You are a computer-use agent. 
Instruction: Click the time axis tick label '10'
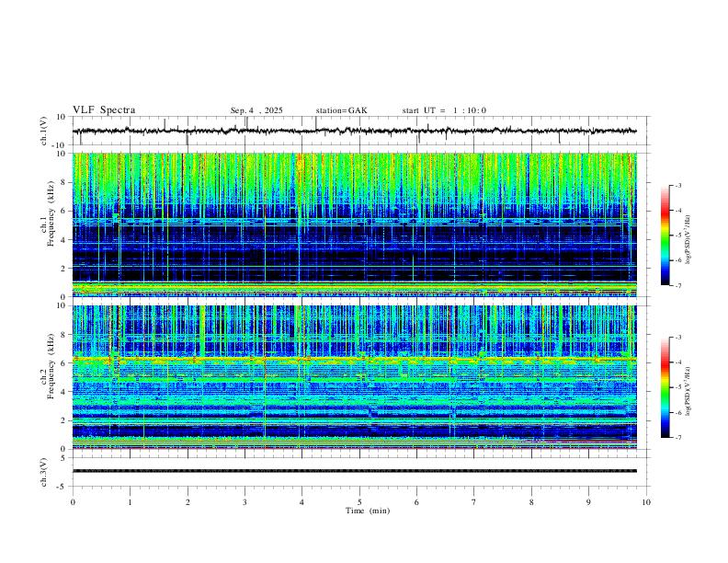coord(646,502)
